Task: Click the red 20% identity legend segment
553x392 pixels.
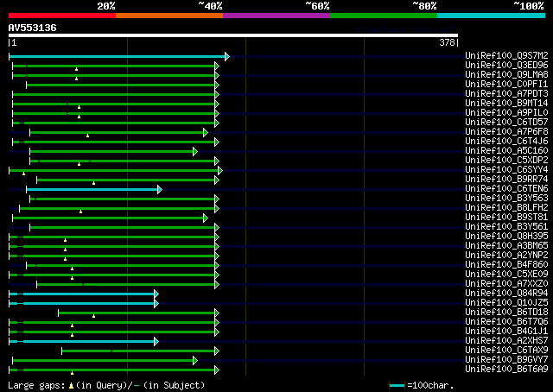Action: [x=62, y=16]
